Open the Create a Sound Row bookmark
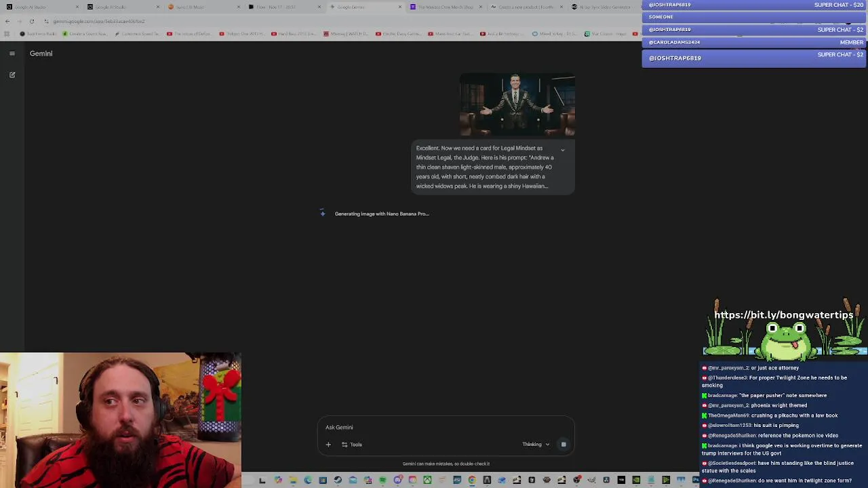 point(85,34)
